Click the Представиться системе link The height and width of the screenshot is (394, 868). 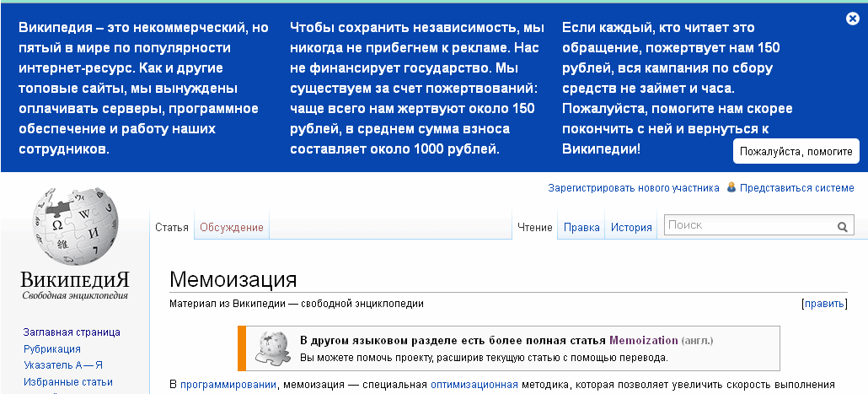(x=797, y=188)
